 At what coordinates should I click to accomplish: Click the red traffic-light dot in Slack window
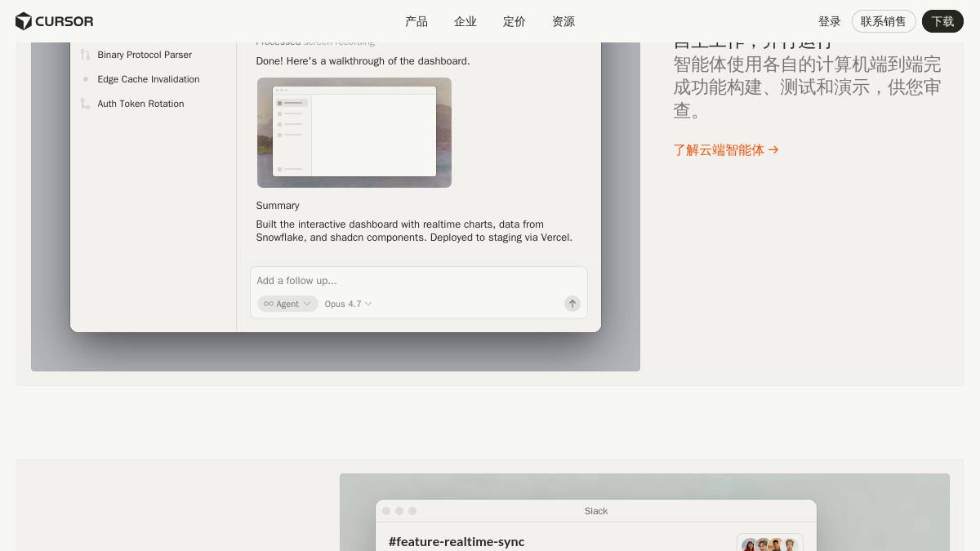pos(386,511)
